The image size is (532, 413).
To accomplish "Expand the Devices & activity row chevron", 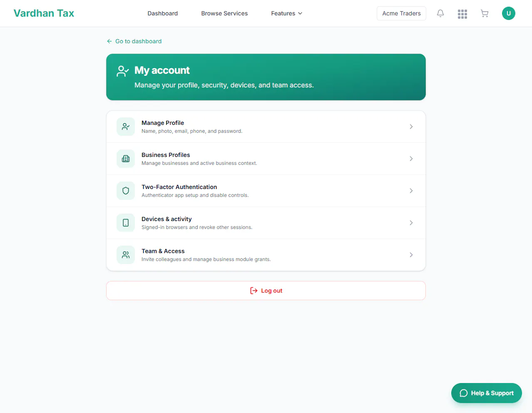I will (x=411, y=223).
